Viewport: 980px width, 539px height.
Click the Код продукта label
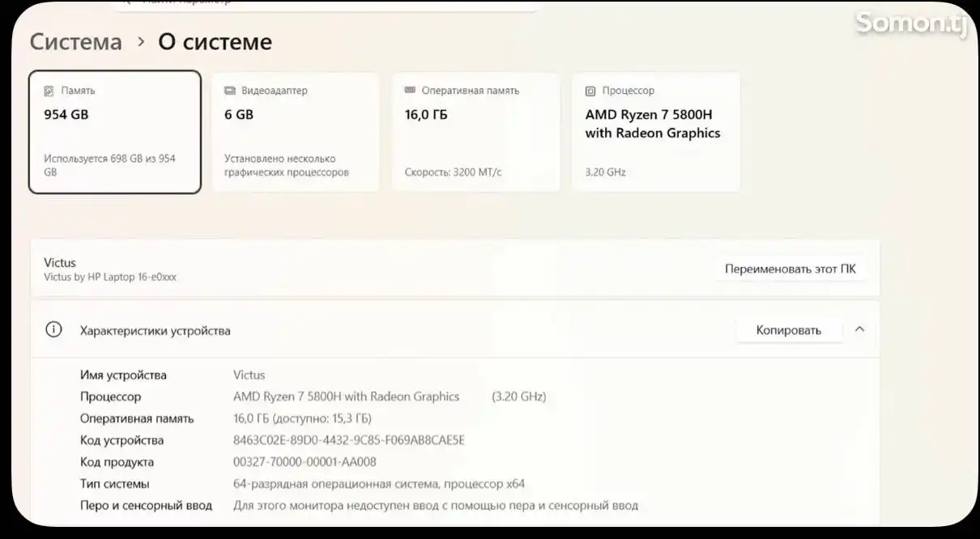pyautogui.click(x=117, y=463)
